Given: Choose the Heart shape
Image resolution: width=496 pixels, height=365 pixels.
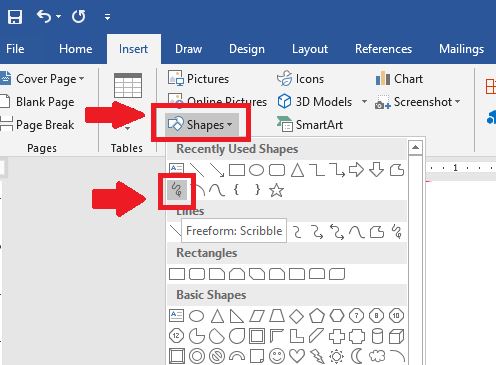Looking at the screenshot, I should coord(297,356).
